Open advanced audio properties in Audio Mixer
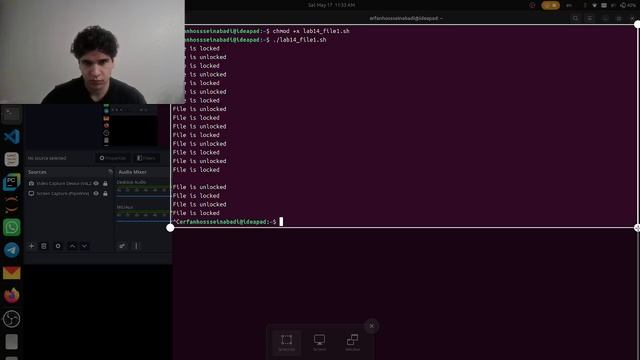This screenshot has width=640, height=360. click(122, 246)
